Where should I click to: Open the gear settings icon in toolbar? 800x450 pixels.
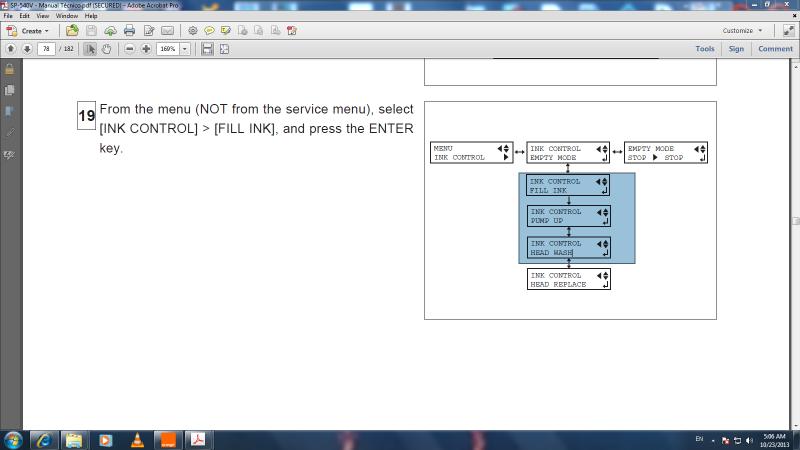(x=192, y=31)
